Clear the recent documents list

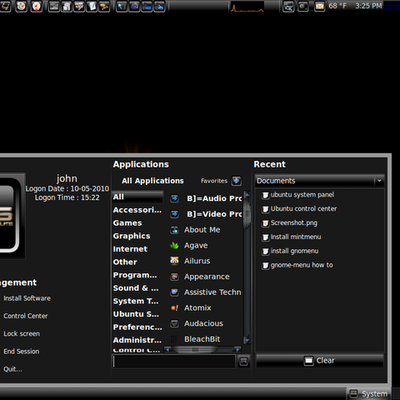[319, 361]
